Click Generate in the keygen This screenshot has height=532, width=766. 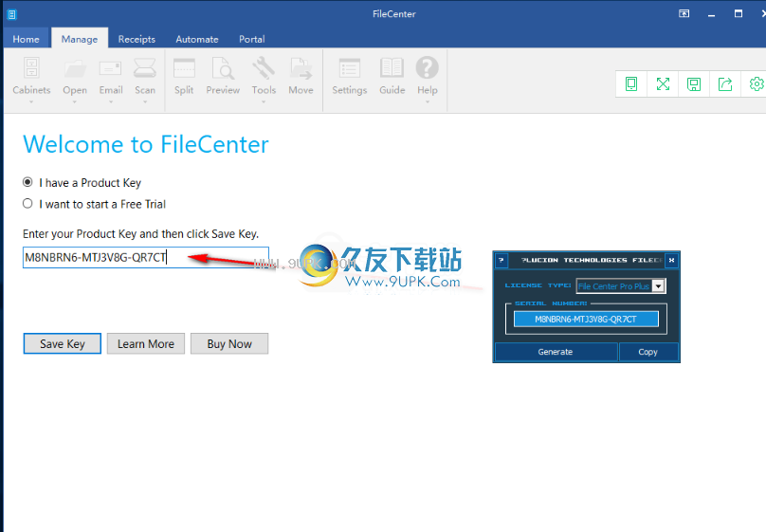556,352
